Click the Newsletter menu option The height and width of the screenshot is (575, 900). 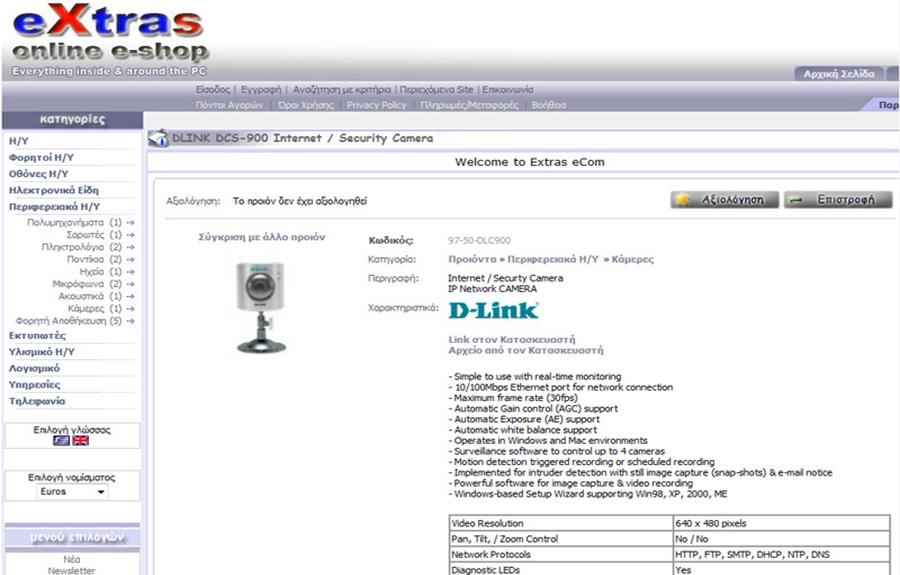72,570
